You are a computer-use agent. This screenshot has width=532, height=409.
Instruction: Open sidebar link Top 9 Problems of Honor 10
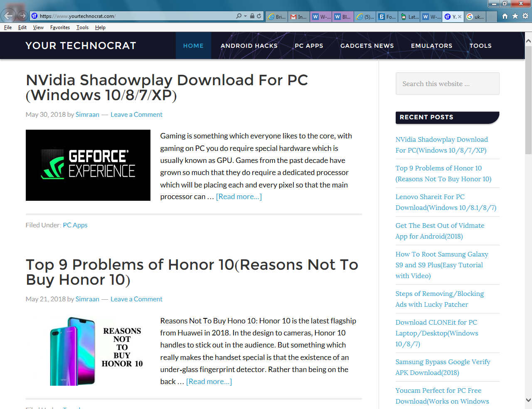tap(443, 173)
